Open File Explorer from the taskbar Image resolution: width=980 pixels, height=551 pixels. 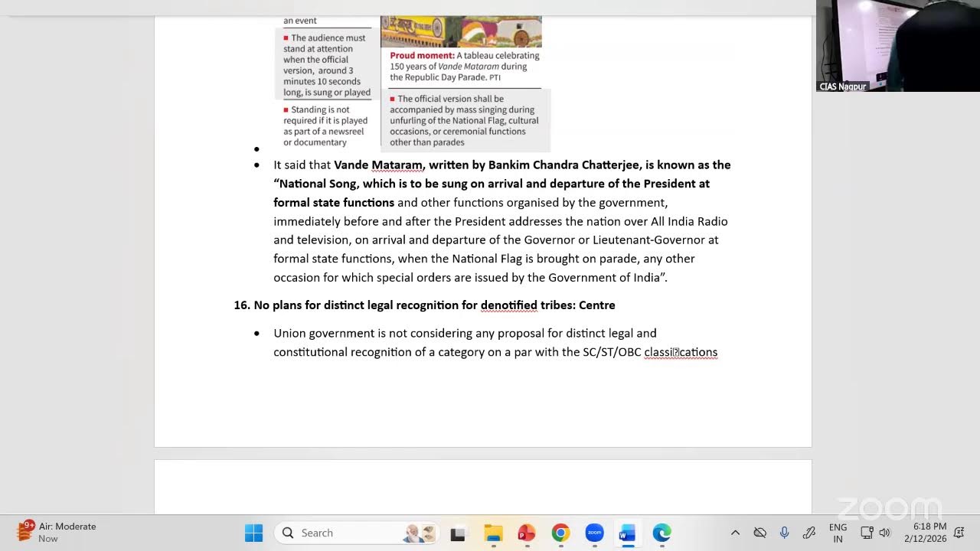tap(493, 533)
